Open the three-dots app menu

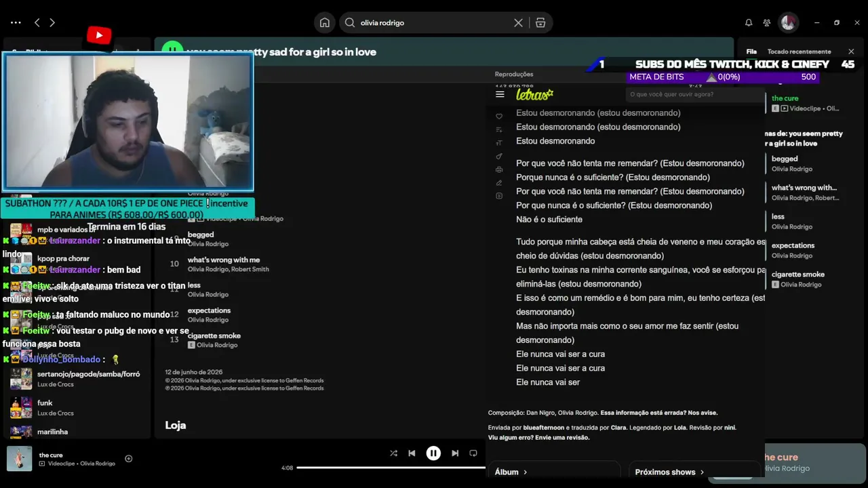[x=16, y=22]
